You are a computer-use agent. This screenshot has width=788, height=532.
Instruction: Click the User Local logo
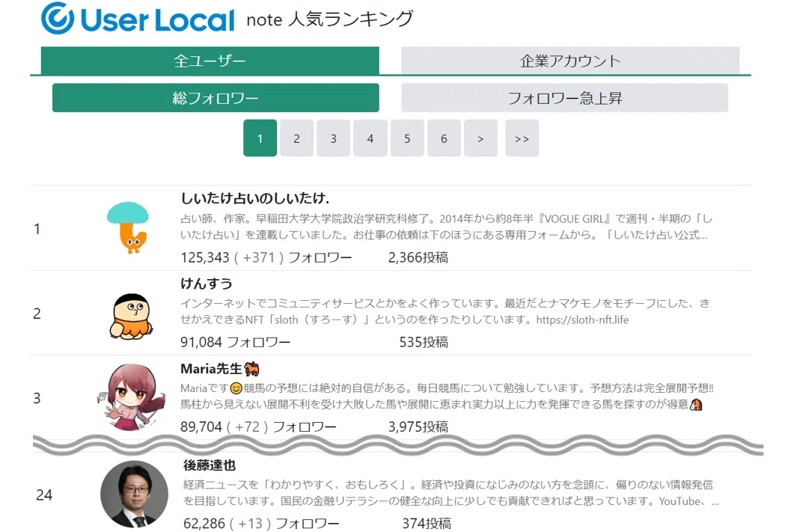(138, 19)
